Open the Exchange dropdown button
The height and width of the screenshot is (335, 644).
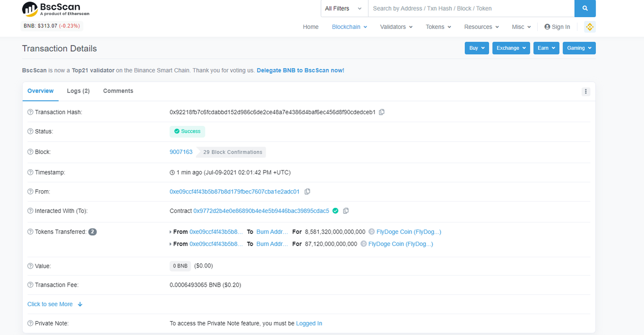pos(511,48)
